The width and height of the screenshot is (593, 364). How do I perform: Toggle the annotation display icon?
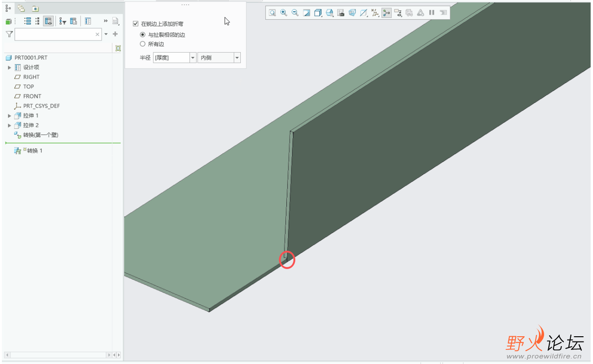coord(375,13)
